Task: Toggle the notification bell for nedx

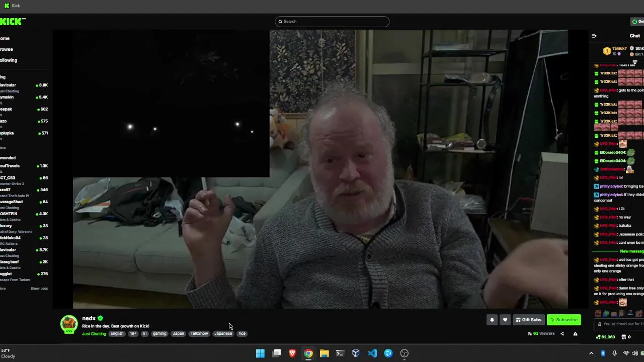Action: point(492,320)
